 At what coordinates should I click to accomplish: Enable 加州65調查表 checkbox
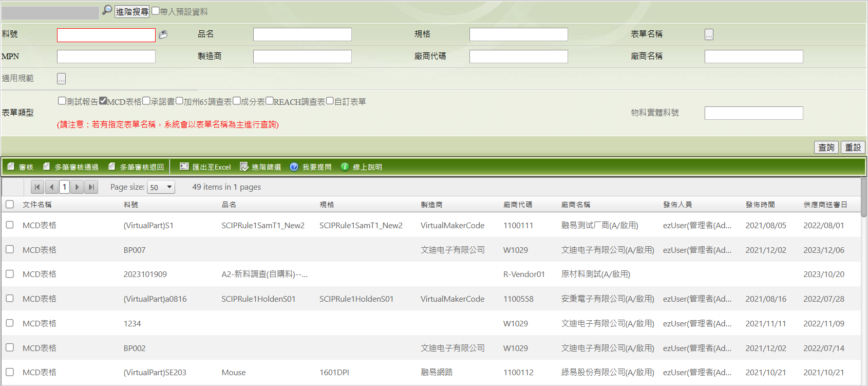[x=179, y=101]
